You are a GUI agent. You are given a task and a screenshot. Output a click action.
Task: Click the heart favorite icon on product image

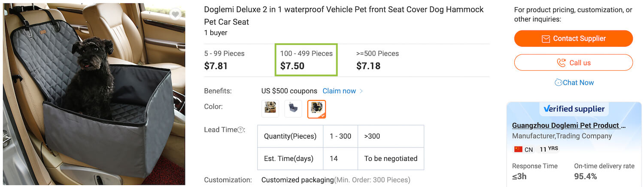coord(175,14)
